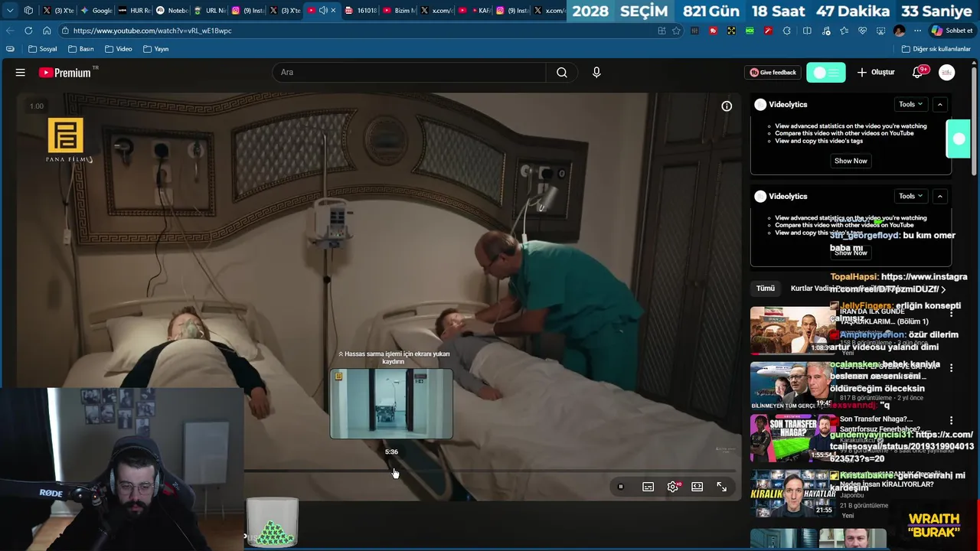Pause the video in player controls

pyautogui.click(x=621, y=487)
